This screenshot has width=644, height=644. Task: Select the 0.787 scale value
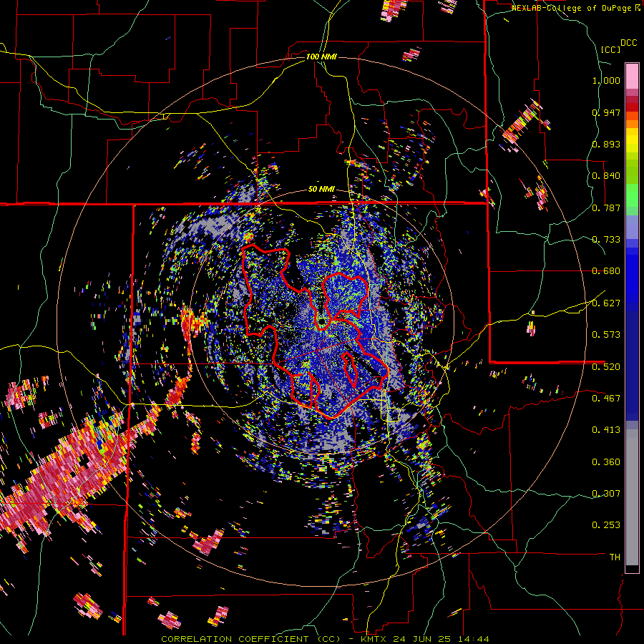point(606,208)
